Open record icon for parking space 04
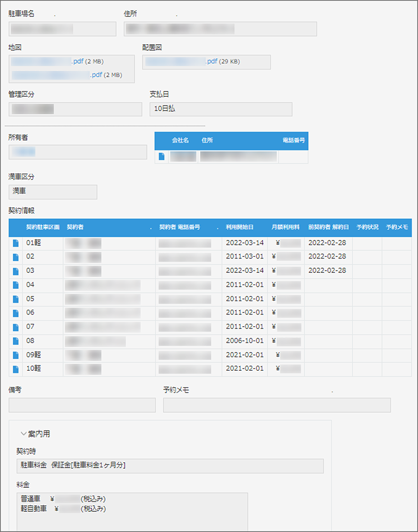This screenshot has height=532, width=418. click(x=15, y=285)
